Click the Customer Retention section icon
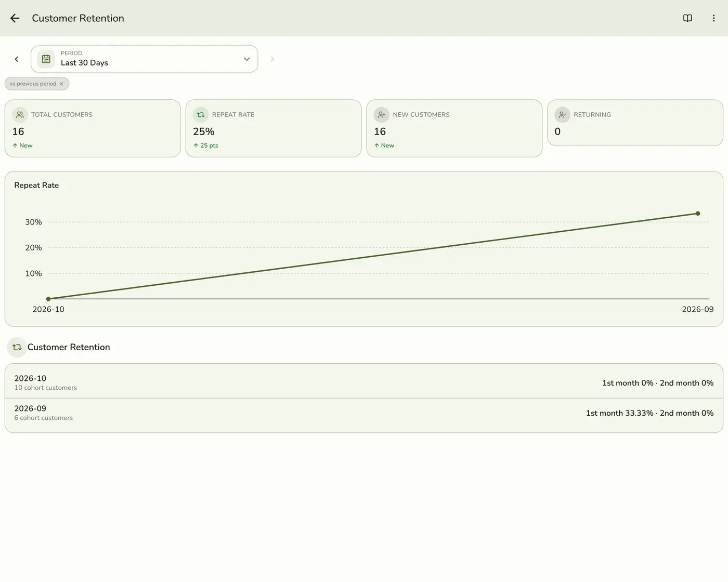 coord(17,347)
